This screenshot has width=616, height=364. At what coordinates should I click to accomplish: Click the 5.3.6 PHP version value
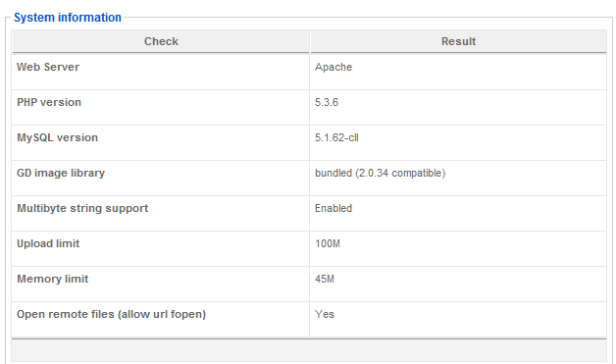pyautogui.click(x=327, y=103)
